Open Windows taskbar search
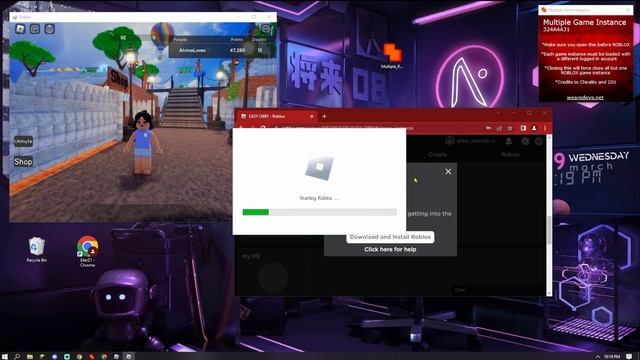The height and width of the screenshot is (360, 640). click(17, 356)
